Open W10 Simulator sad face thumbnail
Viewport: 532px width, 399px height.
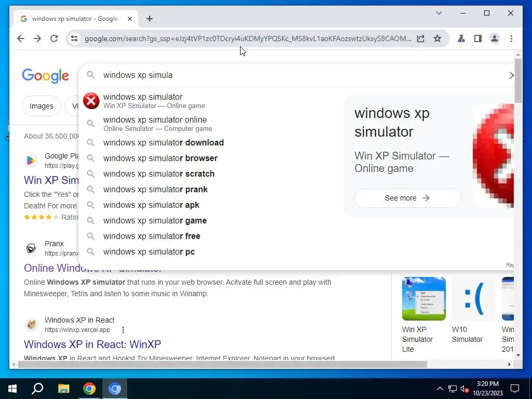coord(474,299)
